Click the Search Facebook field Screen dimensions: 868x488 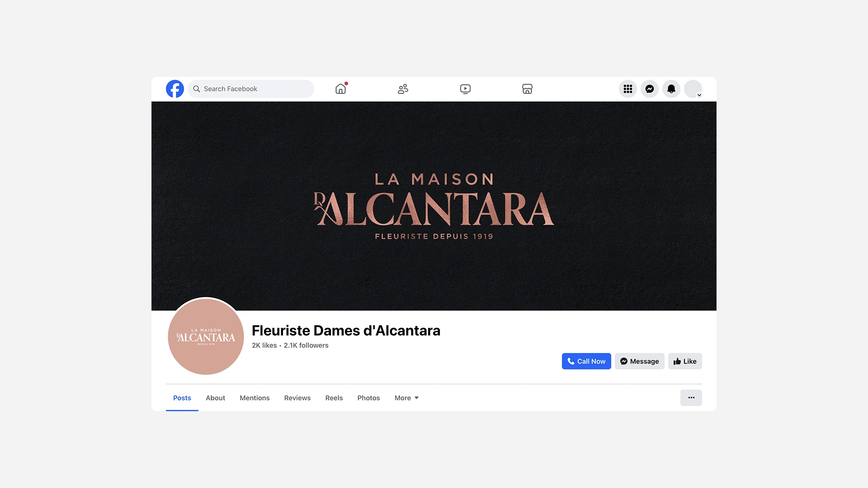click(x=251, y=89)
